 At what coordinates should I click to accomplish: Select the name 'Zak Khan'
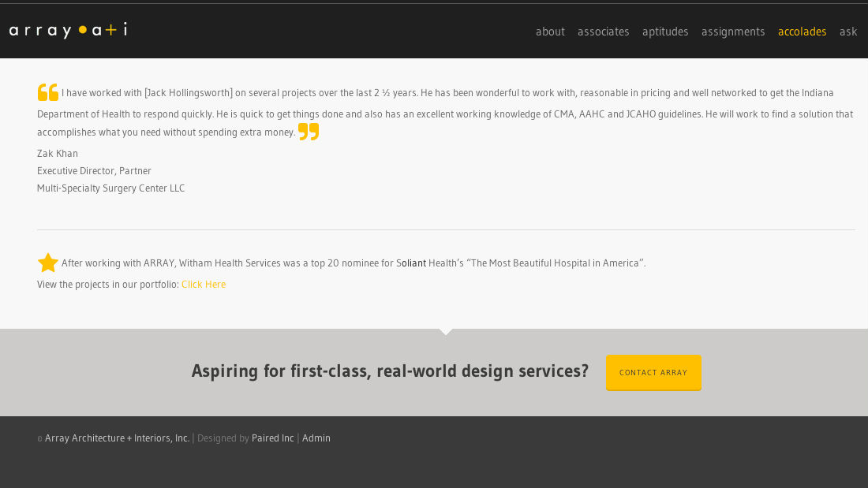click(x=58, y=153)
